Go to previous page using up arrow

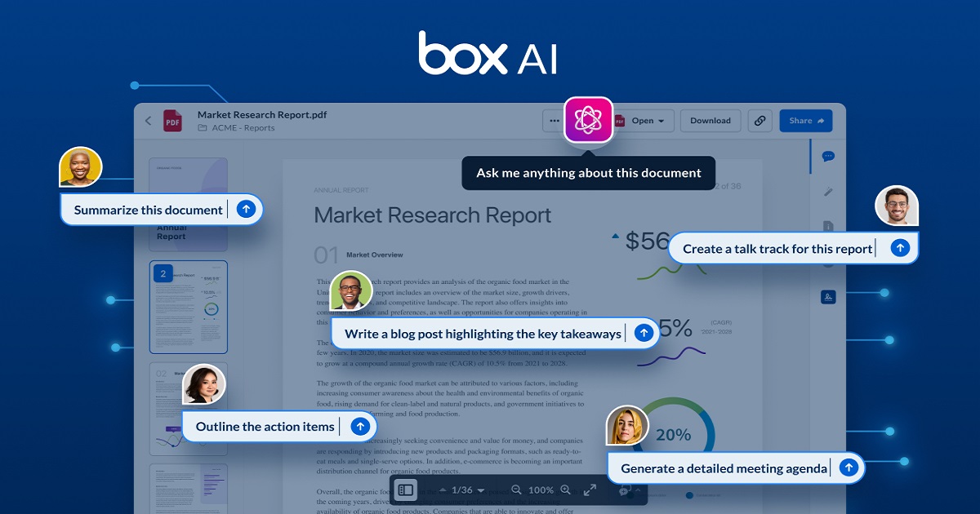point(443,490)
